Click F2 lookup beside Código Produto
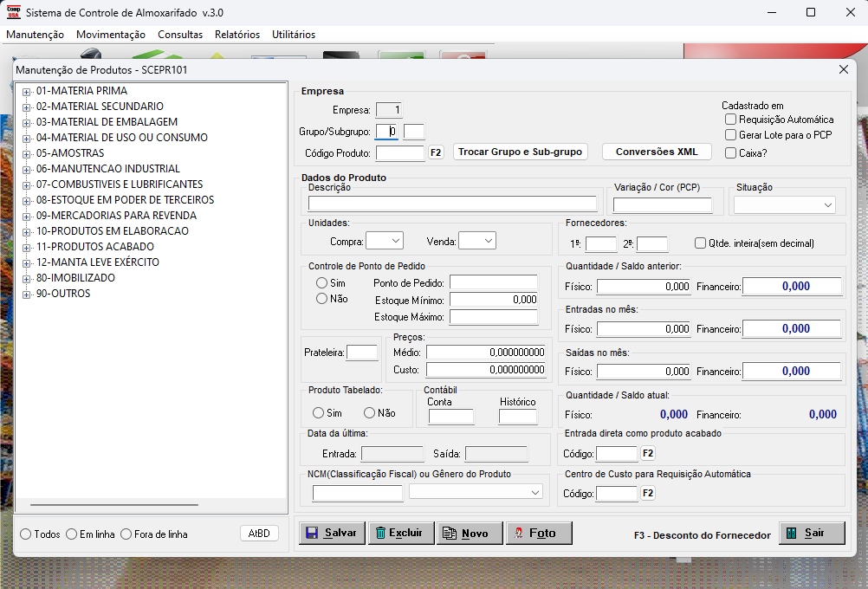 [x=436, y=152]
